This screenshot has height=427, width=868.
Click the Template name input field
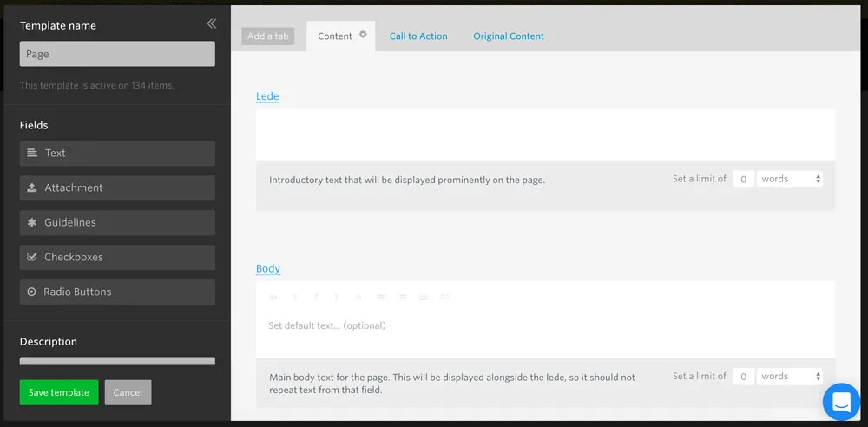(x=117, y=54)
